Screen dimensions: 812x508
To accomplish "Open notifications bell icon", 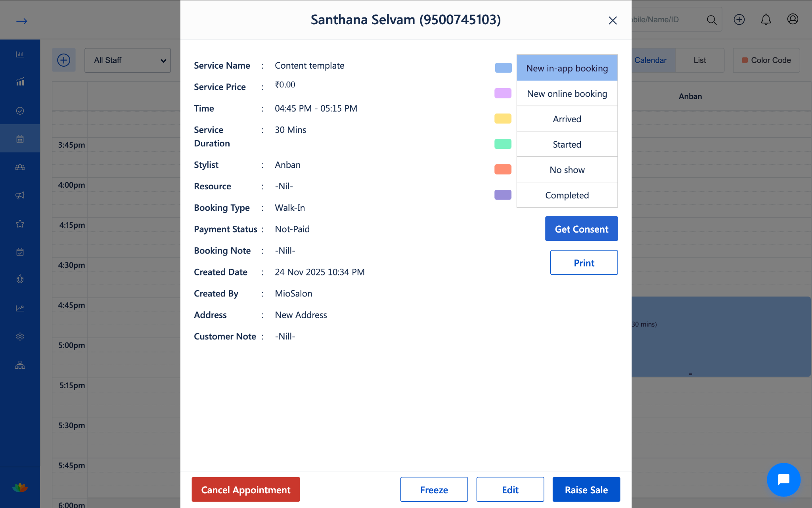I will [766, 19].
